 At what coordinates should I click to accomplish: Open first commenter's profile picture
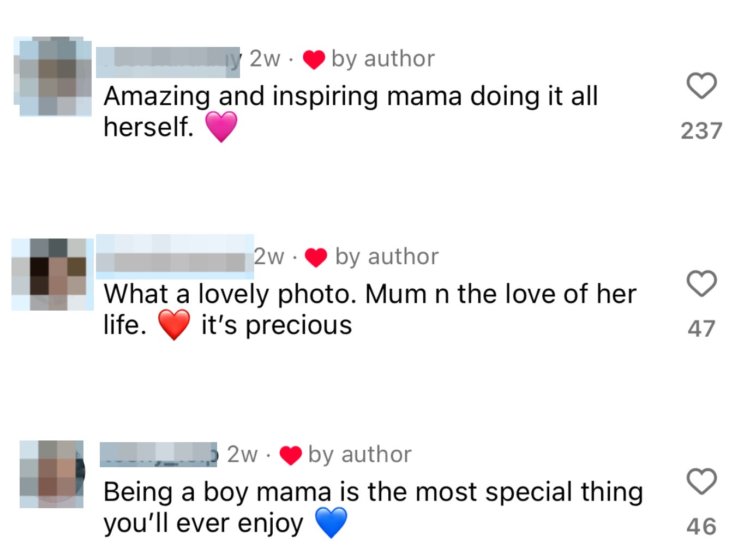[53, 76]
